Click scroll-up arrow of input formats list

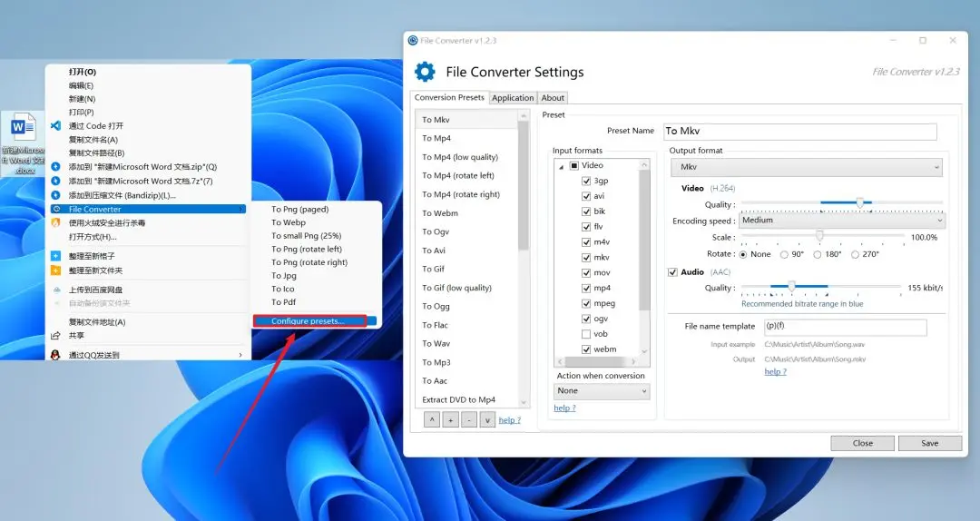(x=644, y=164)
